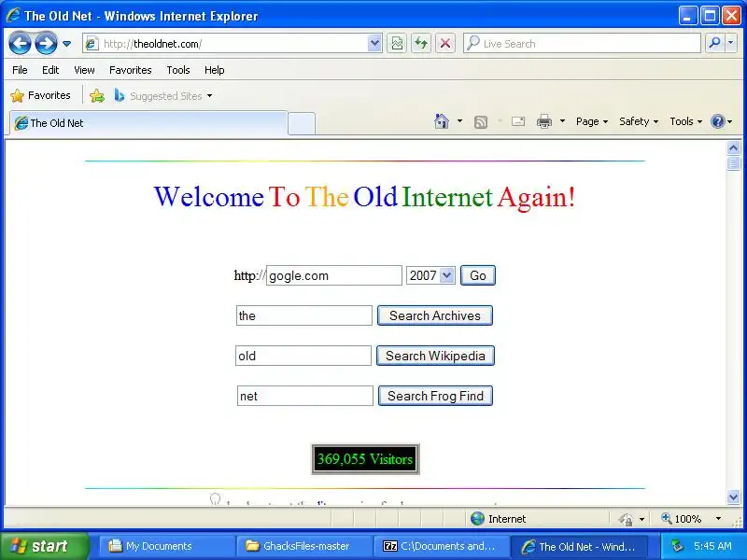
Task: Click the field containing 'net'
Action: (x=305, y=396)
